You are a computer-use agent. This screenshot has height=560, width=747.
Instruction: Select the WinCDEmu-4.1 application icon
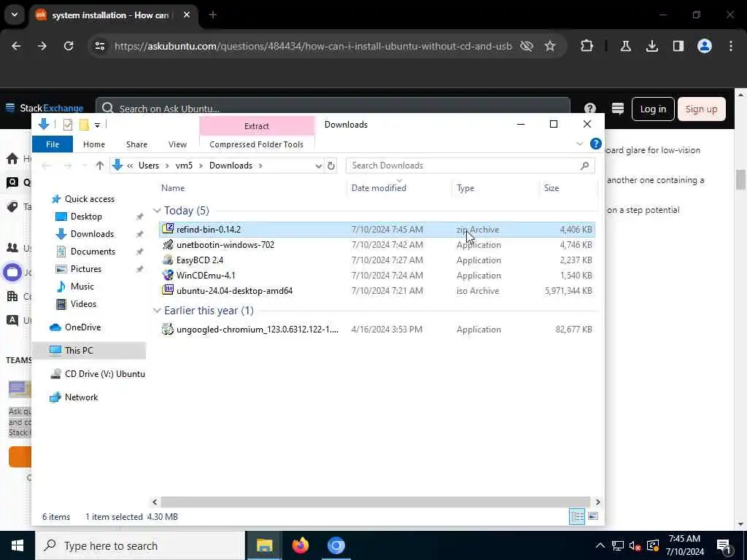pos(168,275)
